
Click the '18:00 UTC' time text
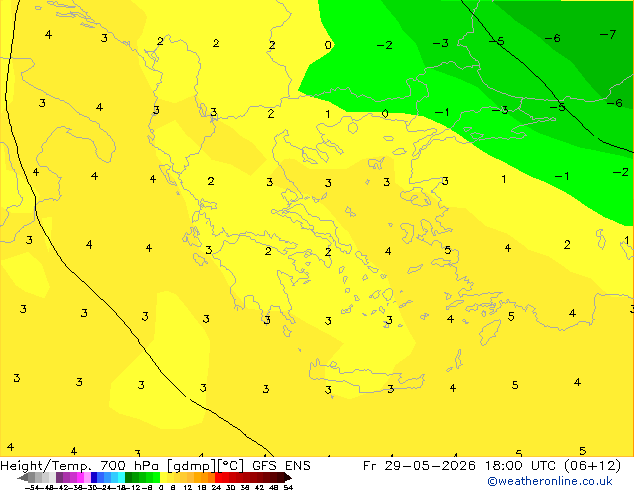click(x=522, y=466)
